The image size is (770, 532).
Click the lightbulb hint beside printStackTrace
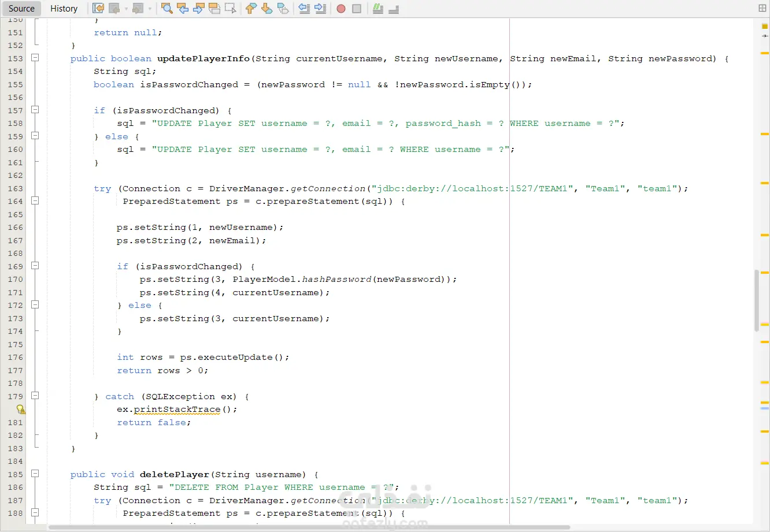point(21,410)
